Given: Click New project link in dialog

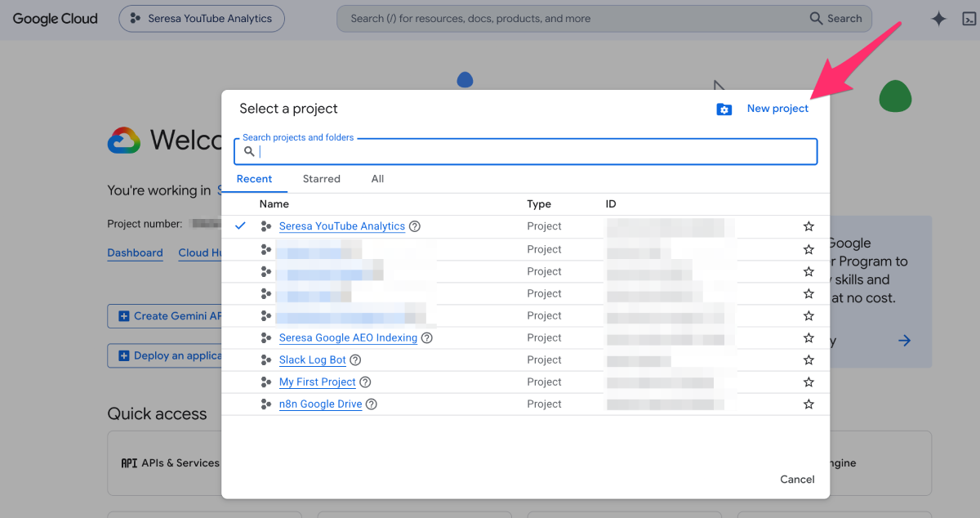Looking at the screenshot, I should [777, 109].
